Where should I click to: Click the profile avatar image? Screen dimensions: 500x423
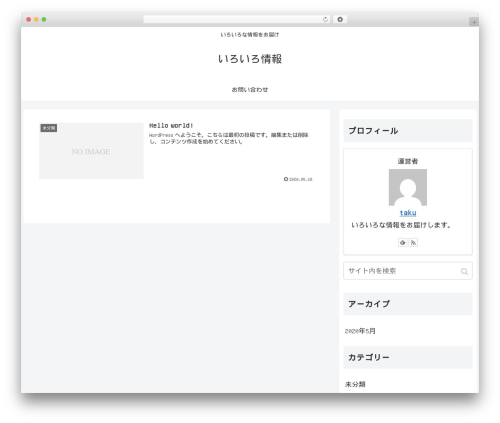408,187
